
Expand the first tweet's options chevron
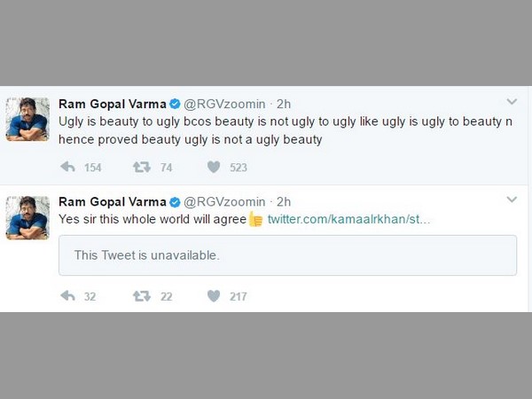pos(512,102)
